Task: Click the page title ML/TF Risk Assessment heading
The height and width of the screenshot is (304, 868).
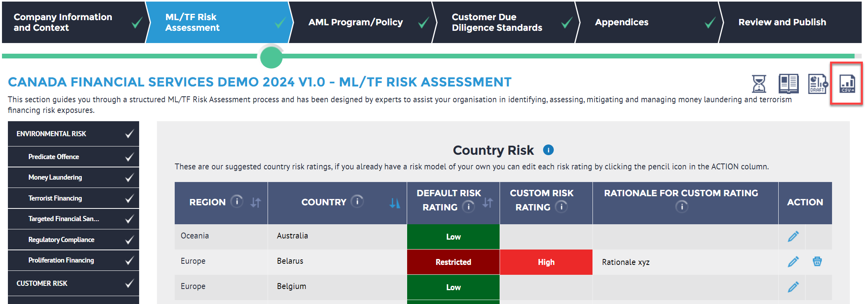Action: click(260, 82)
